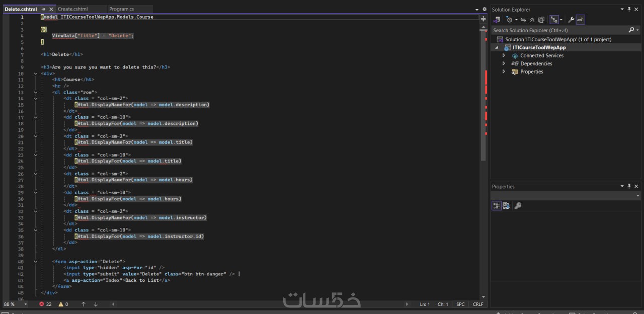644x314 pixels.
Task: Click the horizontal scrollbar right arrow
Action: pos(407,304)
